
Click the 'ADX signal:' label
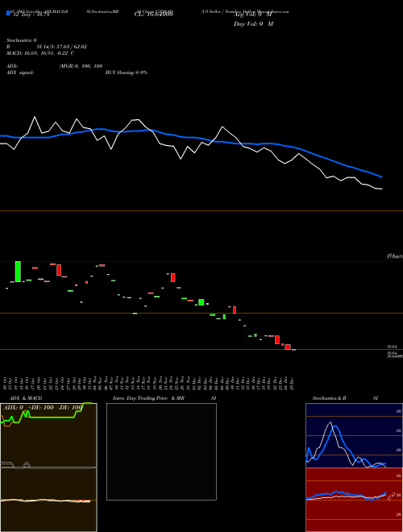(x=20, y=73)
